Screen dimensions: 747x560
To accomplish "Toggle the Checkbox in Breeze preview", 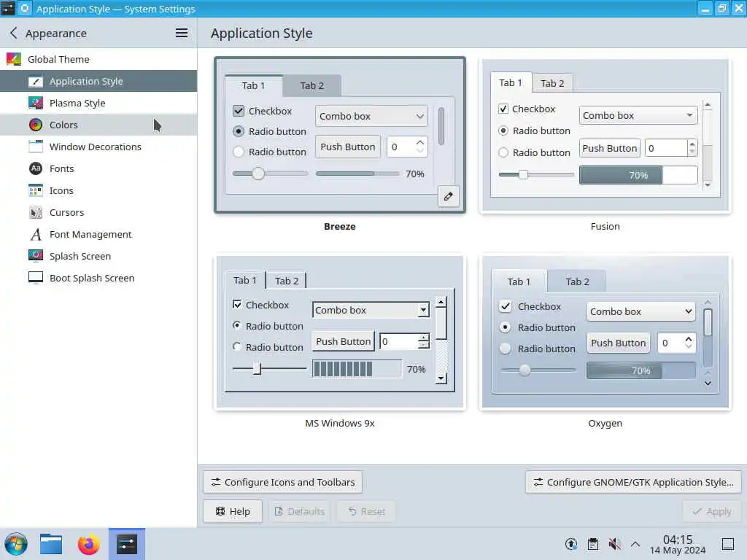I will coord(239,111).
